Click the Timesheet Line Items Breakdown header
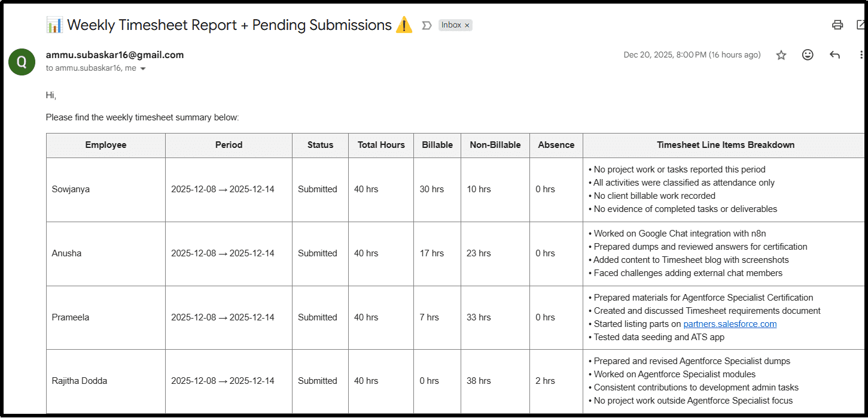Screen dimensions: 868x418 pyautogui.click(x=726, y=145)
